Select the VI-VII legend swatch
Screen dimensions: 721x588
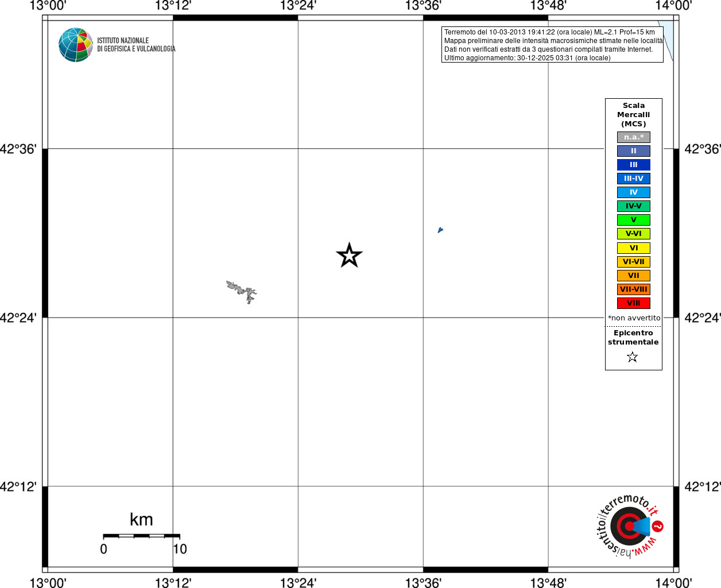pos(634,262)
